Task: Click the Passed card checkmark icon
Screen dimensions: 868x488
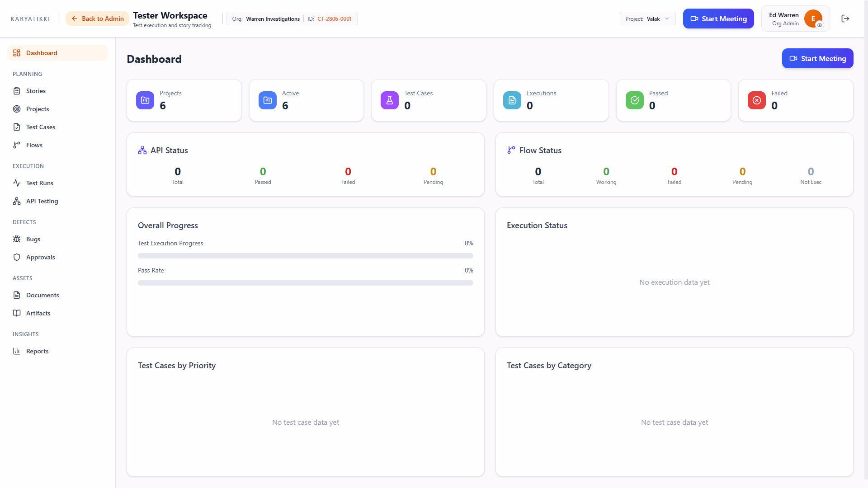Action: click(x=635, y=100)
